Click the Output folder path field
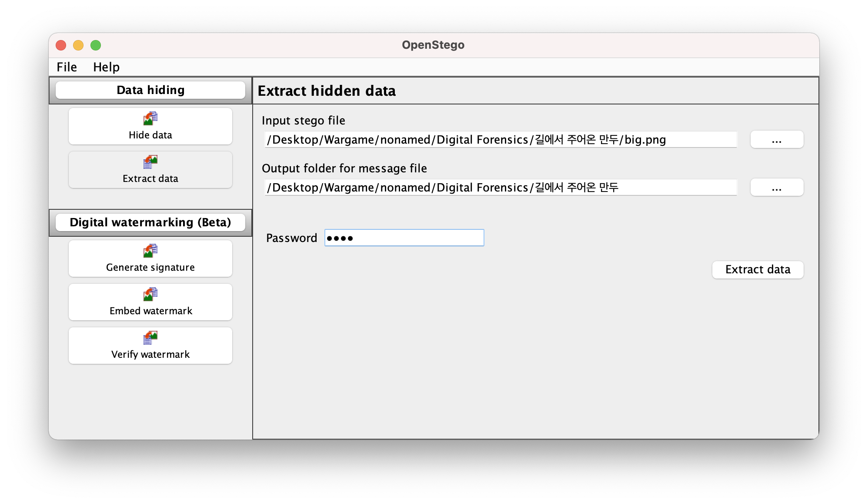Viewport: 868px width, 504px height. [x=500, y=188]
